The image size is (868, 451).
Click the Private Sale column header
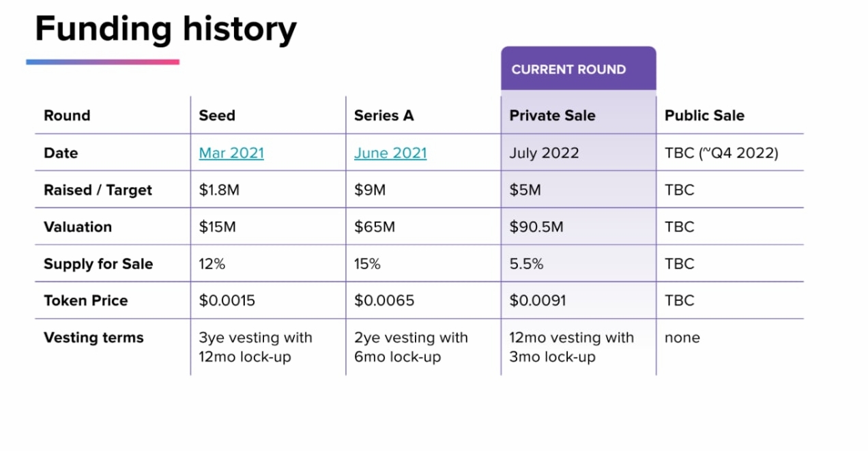(x=552, y=115)
